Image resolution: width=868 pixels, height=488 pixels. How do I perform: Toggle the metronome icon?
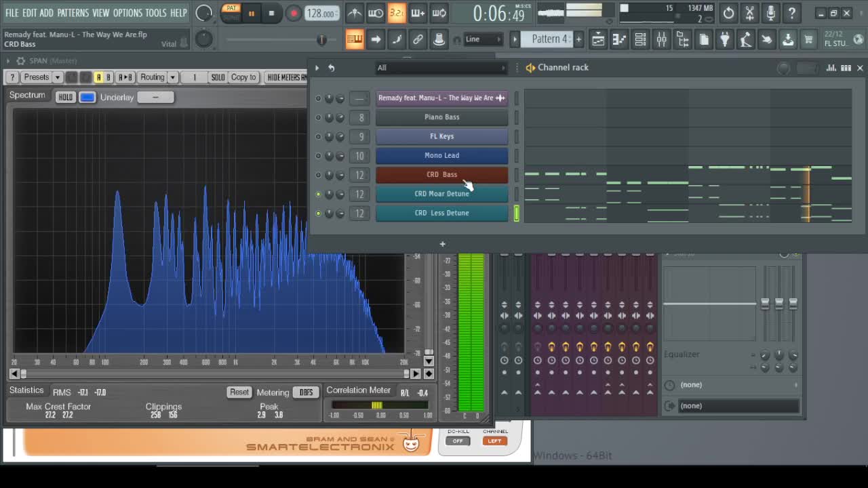coord(354,13)
